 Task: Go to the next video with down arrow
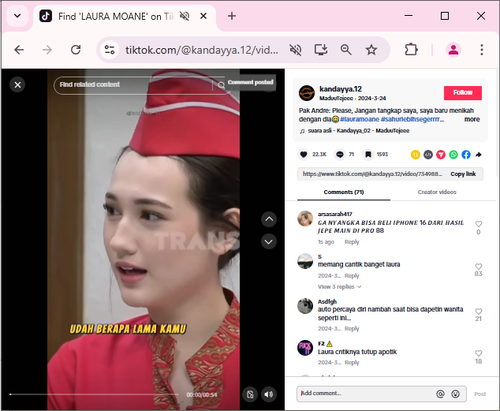[x=269, y=242]
